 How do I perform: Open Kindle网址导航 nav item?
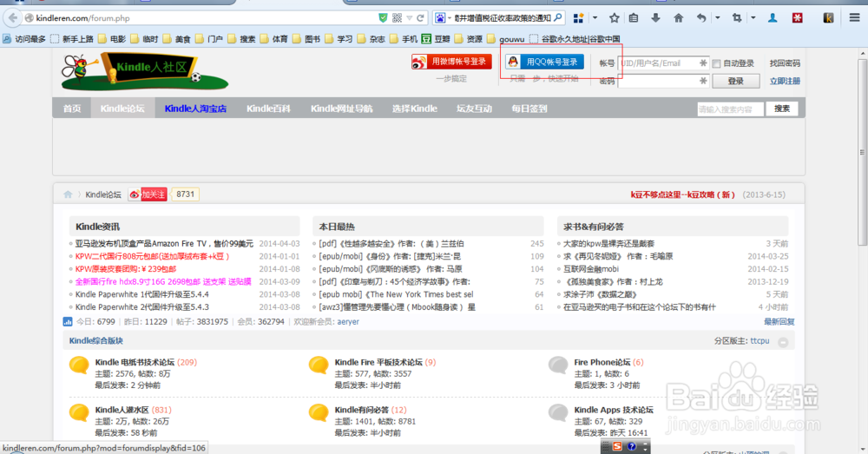pos(341,109)
